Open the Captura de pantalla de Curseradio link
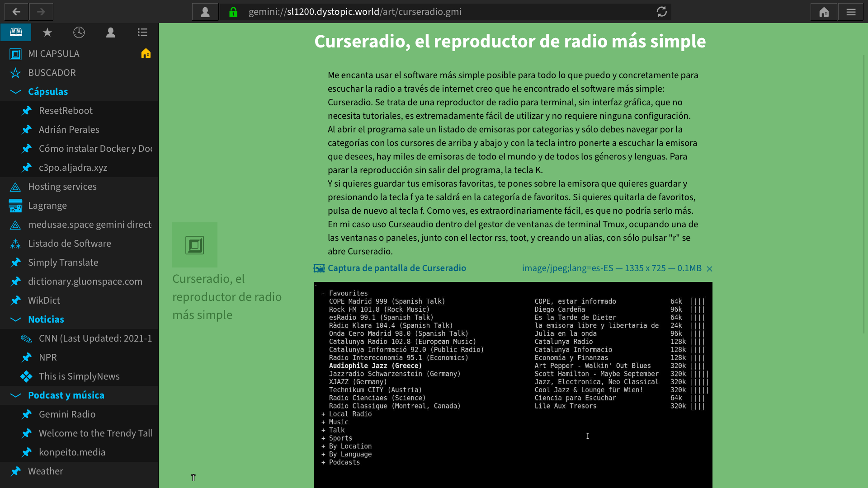 pyautogui.click(x=396, y=268)
